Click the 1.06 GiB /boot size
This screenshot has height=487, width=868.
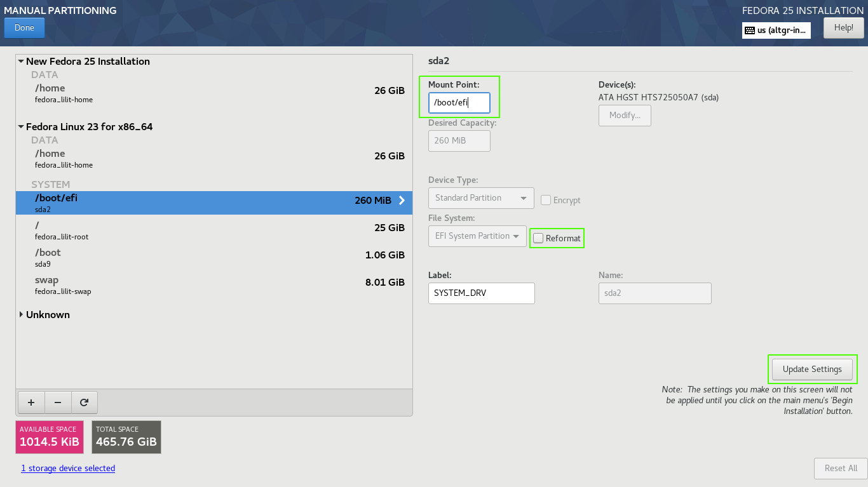click(385, 255)
